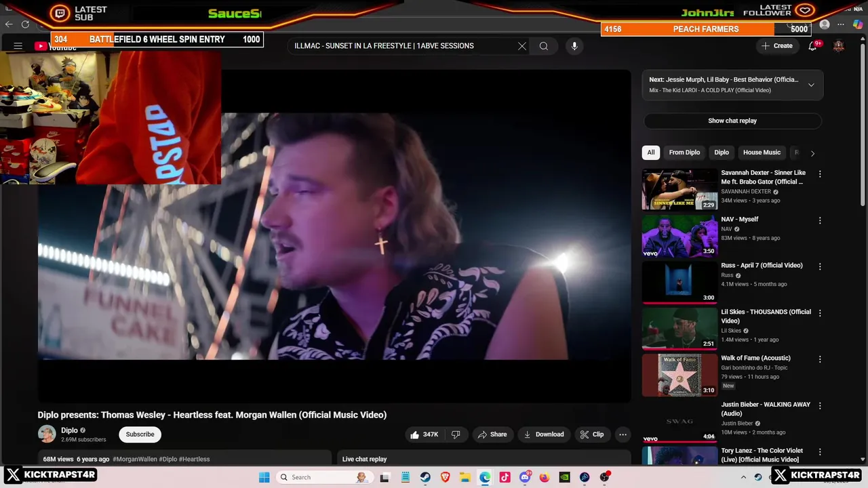
Task: Select the From Diplo filter chip
Action: (684, 152)
